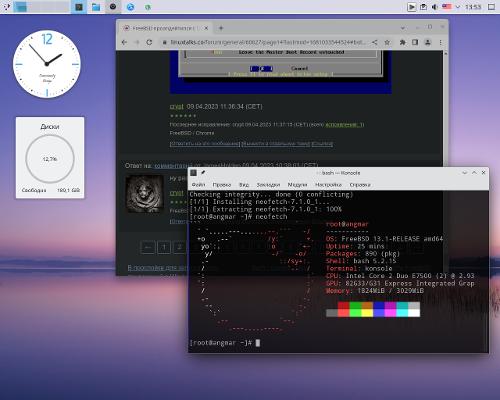Open the volume control in system tray

pos(435,7)
